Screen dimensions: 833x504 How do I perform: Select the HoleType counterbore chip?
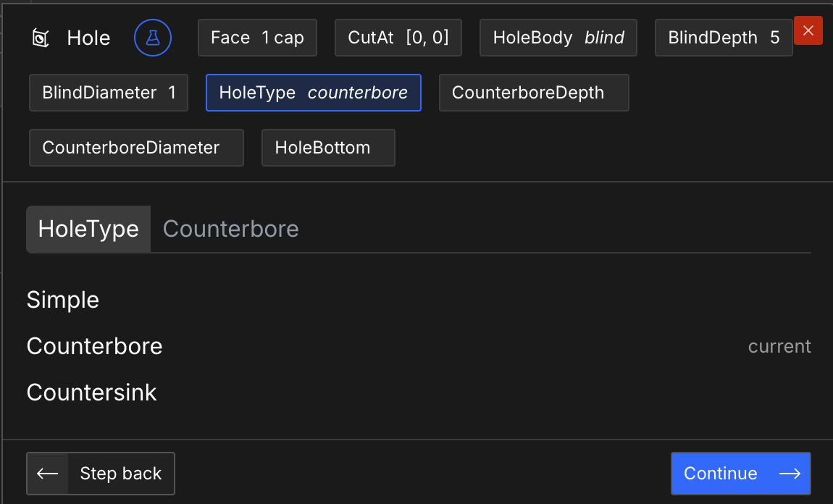(x=313, y=93)
